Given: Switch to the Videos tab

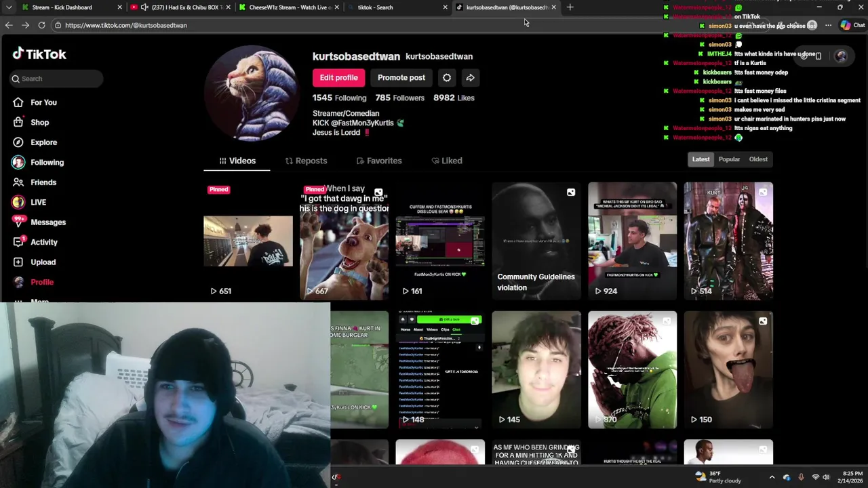Looking at the screenshot, I should coord(237,161).
